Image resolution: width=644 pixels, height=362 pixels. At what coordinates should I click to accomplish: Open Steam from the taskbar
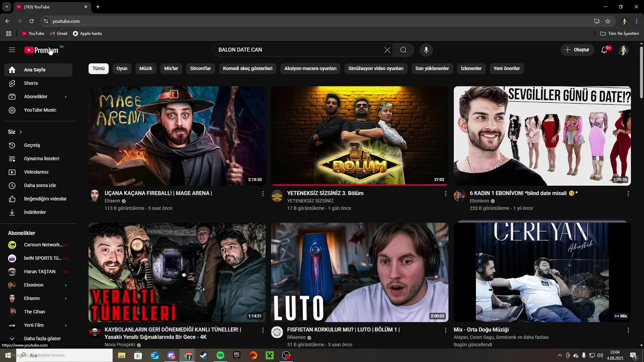pyautogui.click(x=204, y=355)
